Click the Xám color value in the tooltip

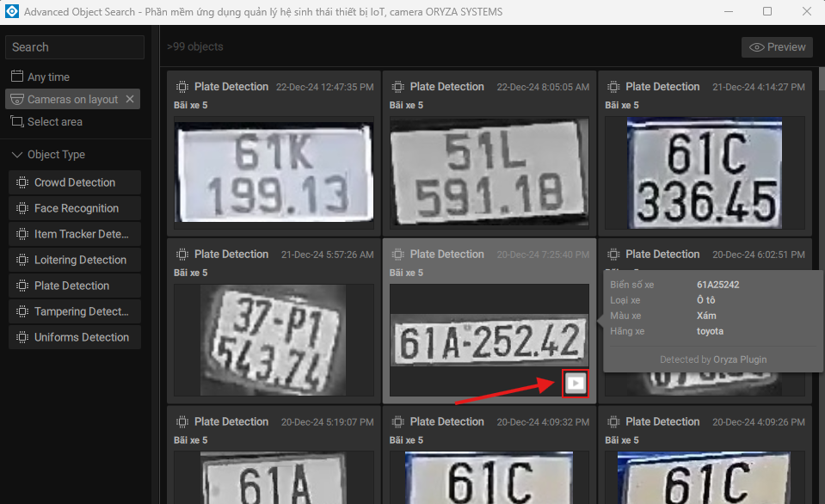pos(706,316)
